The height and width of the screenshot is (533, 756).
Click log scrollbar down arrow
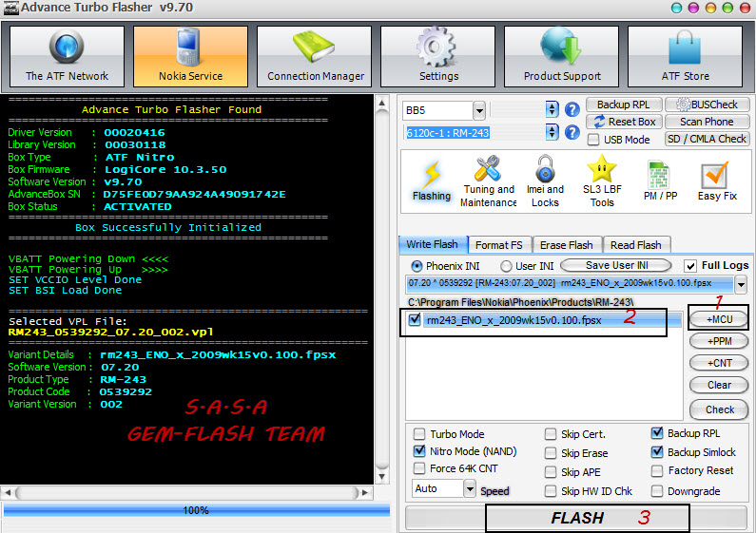tap(382, 477)
